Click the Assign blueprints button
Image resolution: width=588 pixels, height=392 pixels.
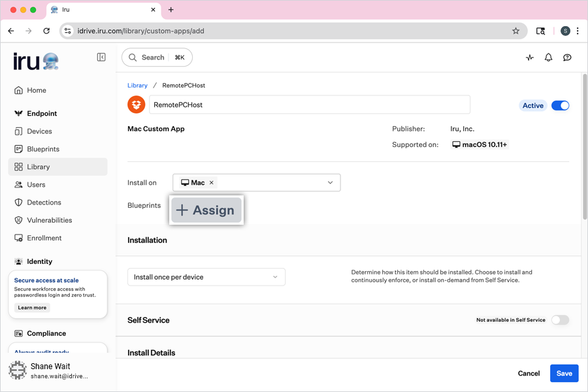(206, 210)
